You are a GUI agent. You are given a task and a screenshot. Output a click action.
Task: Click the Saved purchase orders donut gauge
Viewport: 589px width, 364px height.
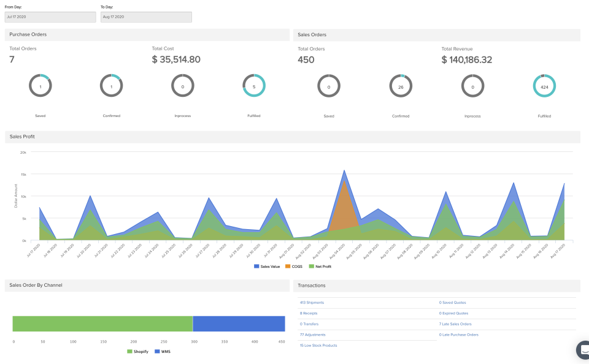pyautogui.click(x=40, y=85)
